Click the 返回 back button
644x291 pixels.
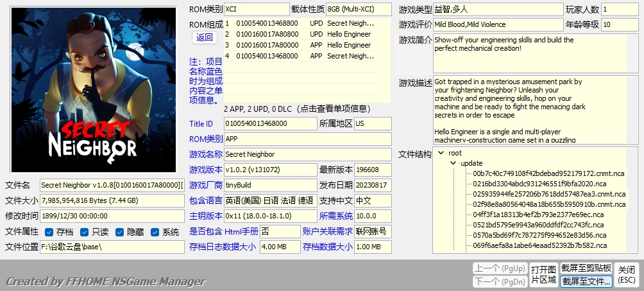pos(205,37)
